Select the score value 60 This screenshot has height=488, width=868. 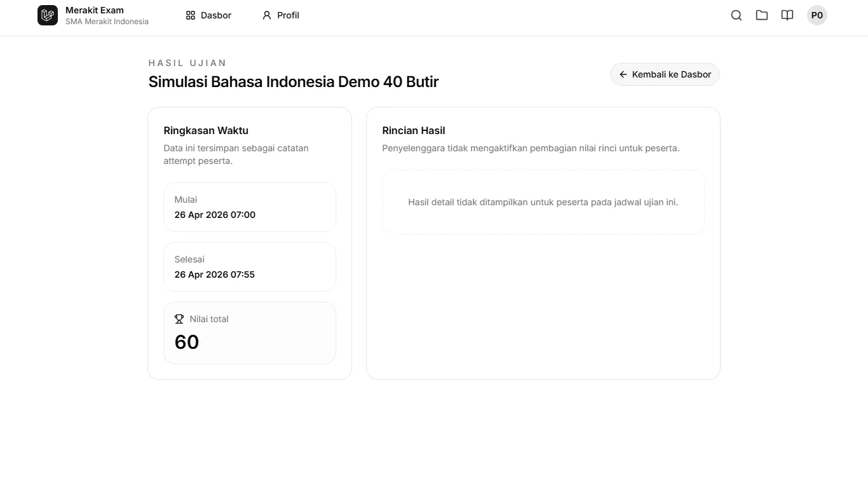point(187,342)
